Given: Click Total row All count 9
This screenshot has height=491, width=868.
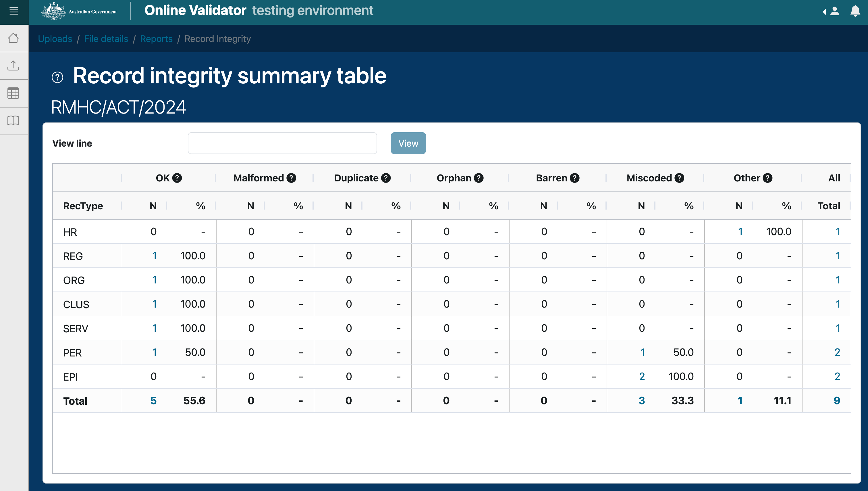Looking at the screenshot, I should (836, 401).
